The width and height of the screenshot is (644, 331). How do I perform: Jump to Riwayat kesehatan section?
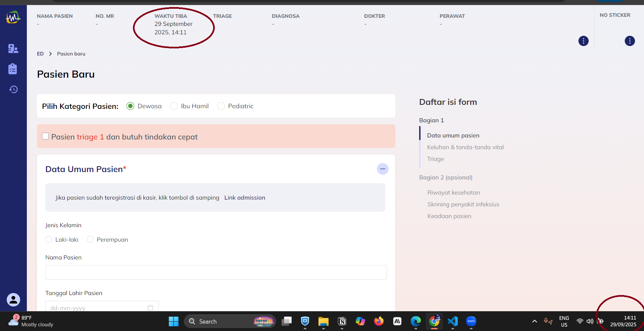[453, 193]
